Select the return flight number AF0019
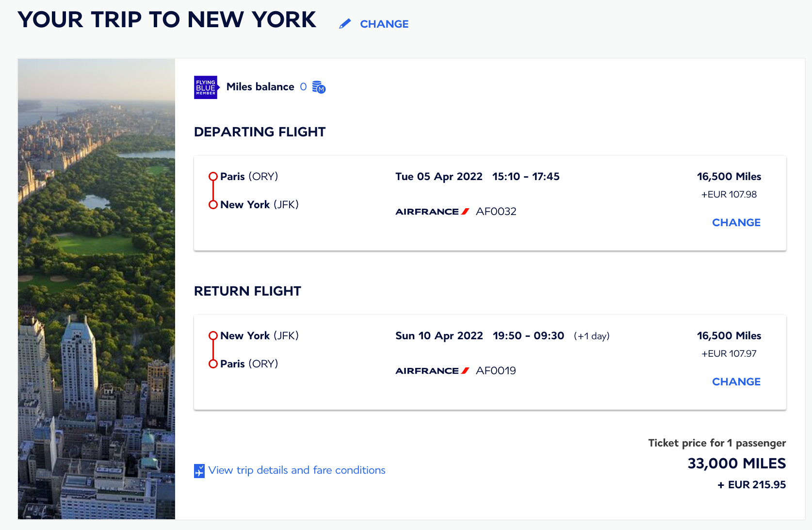 (x=496, y=371)
